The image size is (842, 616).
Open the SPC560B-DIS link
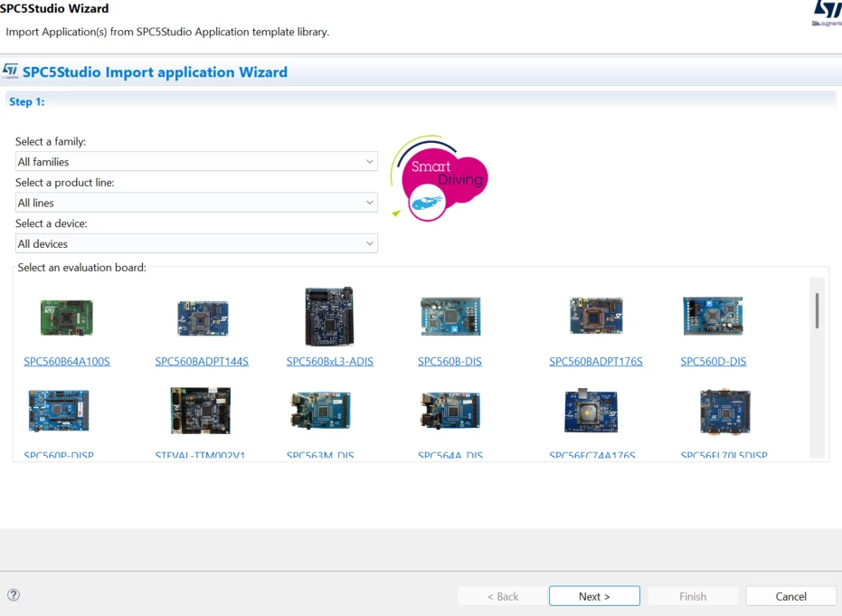(x=450, y=362)
